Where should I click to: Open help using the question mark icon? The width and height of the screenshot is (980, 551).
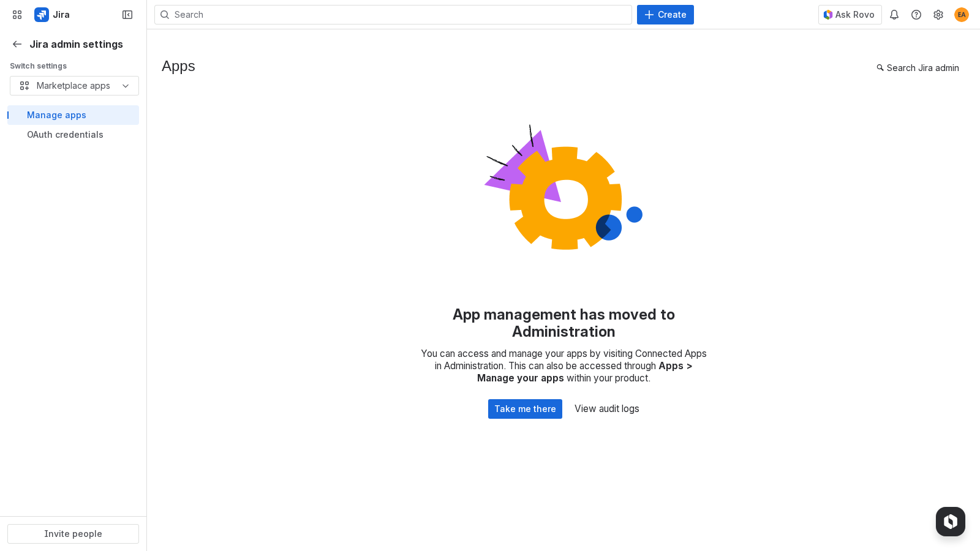[916, 15]
